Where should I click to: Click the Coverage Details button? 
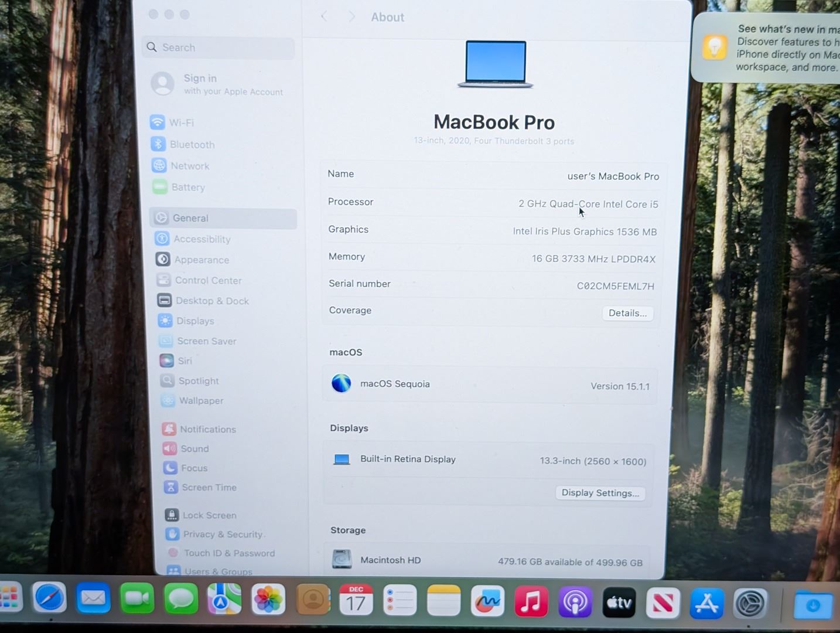click(627, 313)
